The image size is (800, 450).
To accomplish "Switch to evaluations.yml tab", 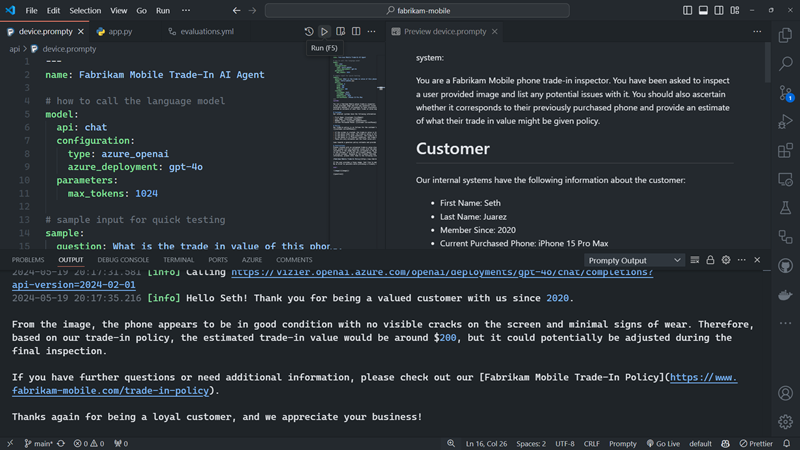I will coord(207,32).
